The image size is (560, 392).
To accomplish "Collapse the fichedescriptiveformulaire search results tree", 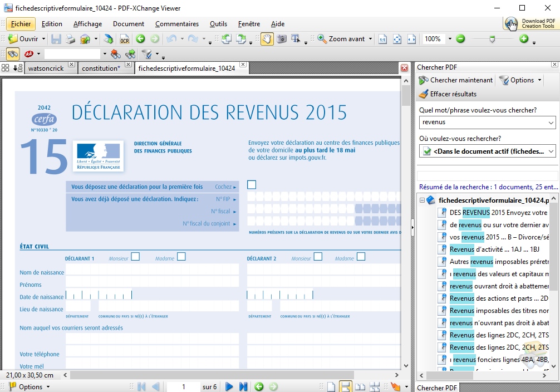I will pyautogui.click(x=423, y=200).
